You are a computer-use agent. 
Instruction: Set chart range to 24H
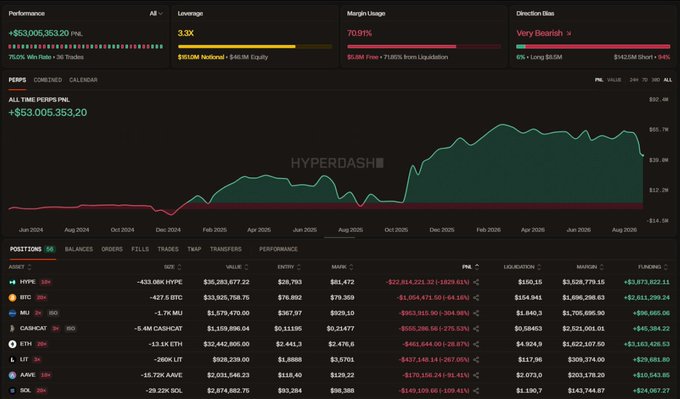pyautogui.click(x=634, y=80)
